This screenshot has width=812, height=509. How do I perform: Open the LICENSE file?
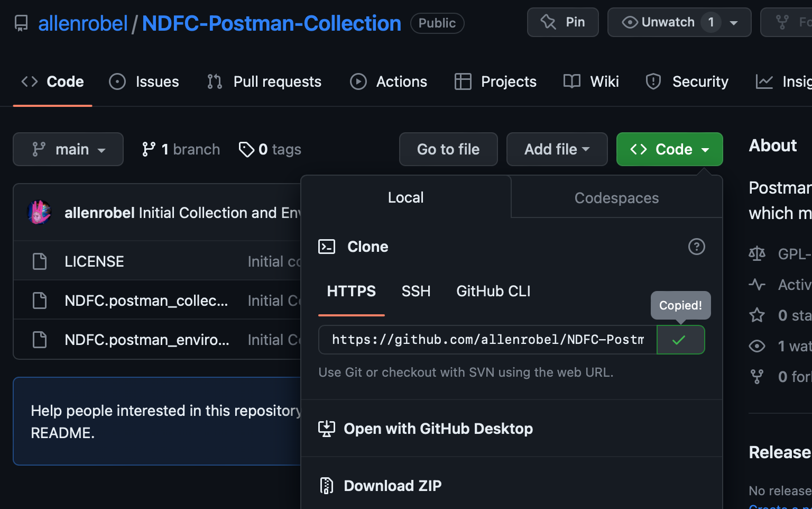click(x=94, y=261)
